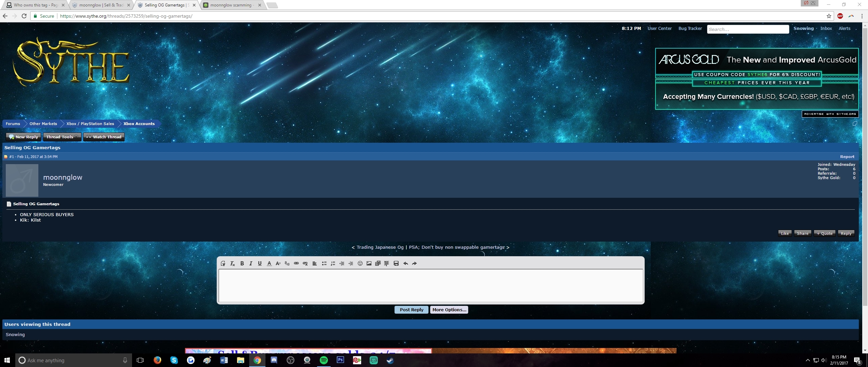Insert a smiley via the emoticon icon
This screenshot has width=868, height=367.
pyautogui.click(x=360, y=263)
